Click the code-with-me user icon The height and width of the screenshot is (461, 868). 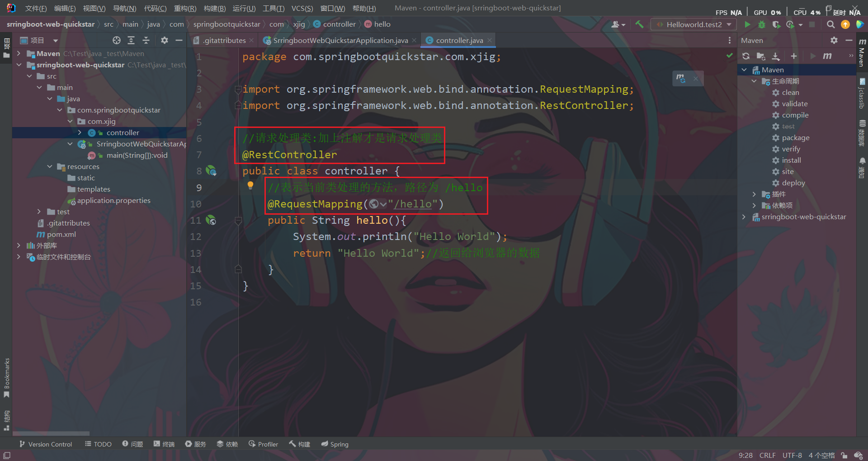pos(618,24)
